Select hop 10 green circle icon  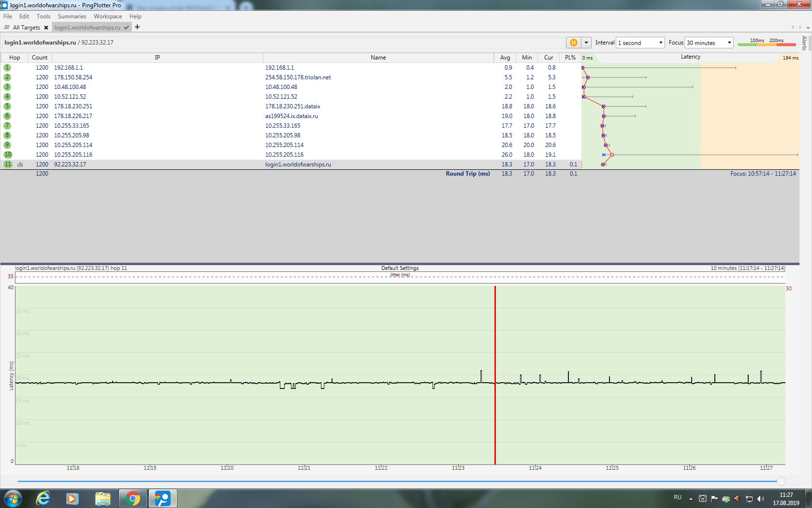(8, 155)
